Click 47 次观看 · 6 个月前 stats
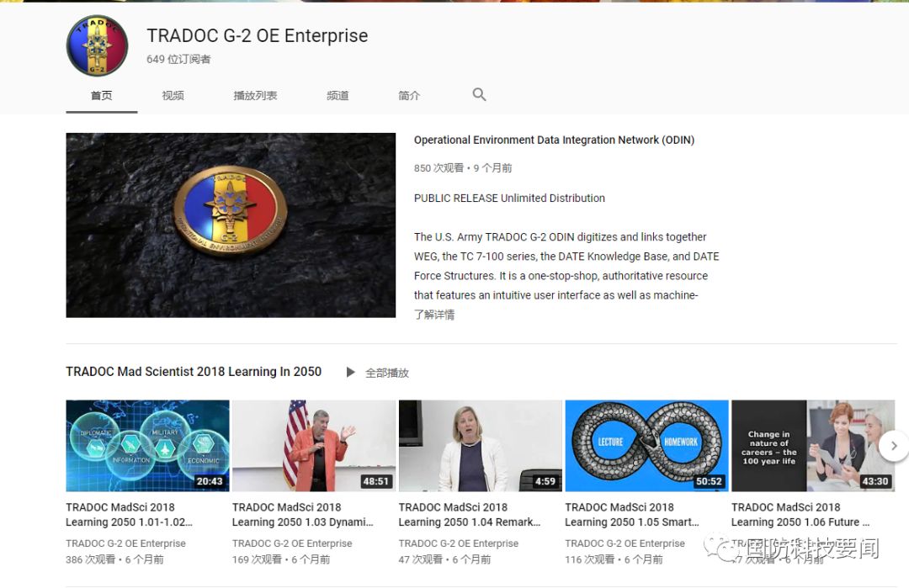The width and height of the screenshot is (909, 588). 444,559
